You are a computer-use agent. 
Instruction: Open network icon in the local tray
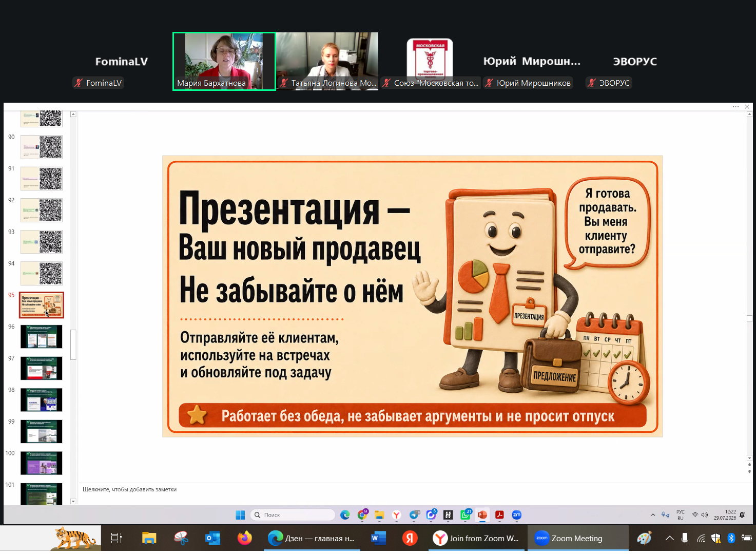click(701, 538)
